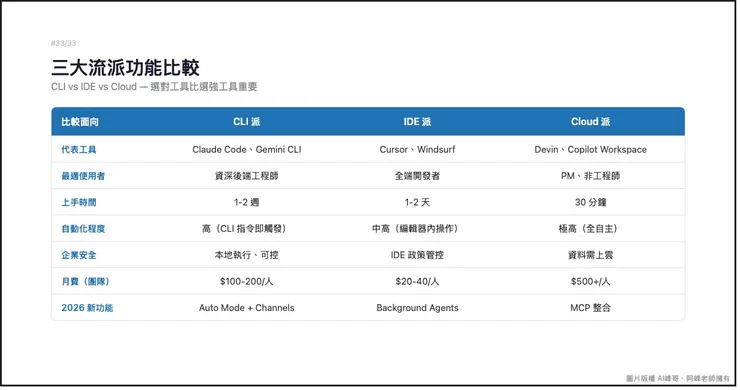Click cell Devin、Copilot Workspace

pos(590,150)
